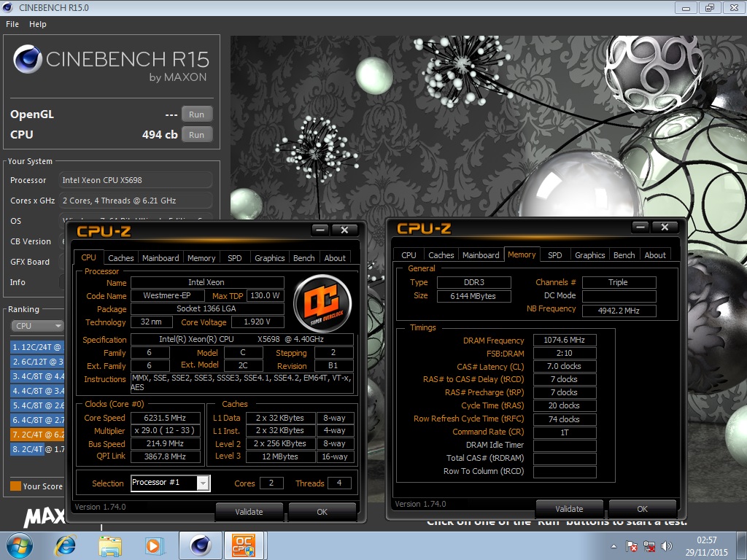Click OK in left CPU-Z window
747x560 pixels.
pyautogui.click(x=322, y=512)
